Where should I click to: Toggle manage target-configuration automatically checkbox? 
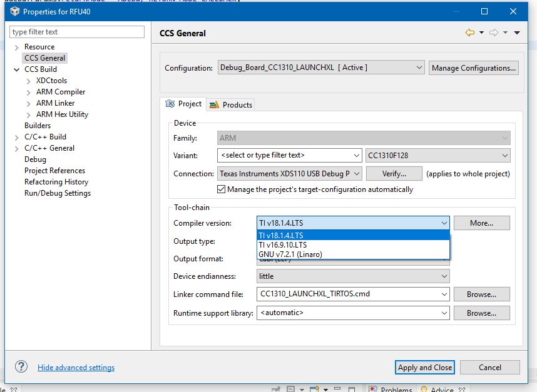pyautogui.click(x=221, y=189)
